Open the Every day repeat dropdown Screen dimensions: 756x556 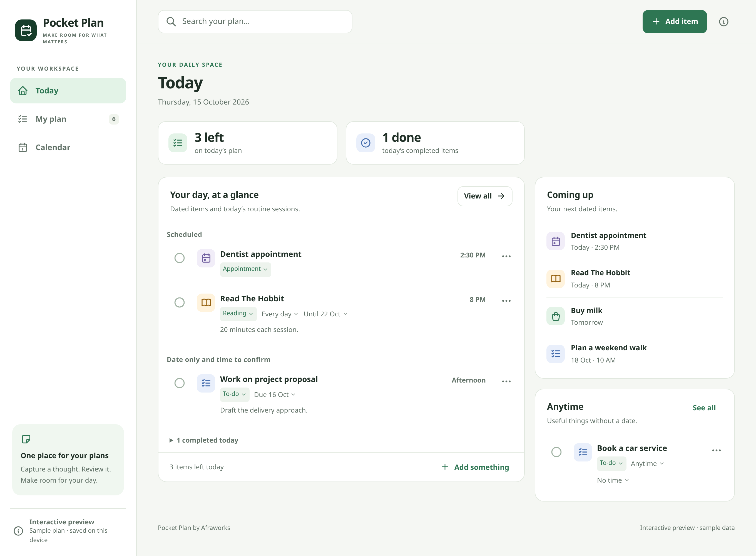coord(280,314)
